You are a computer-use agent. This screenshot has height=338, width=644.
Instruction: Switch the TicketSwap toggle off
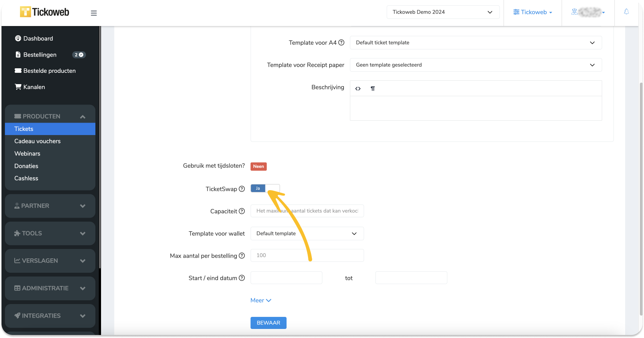click(265, 188)
